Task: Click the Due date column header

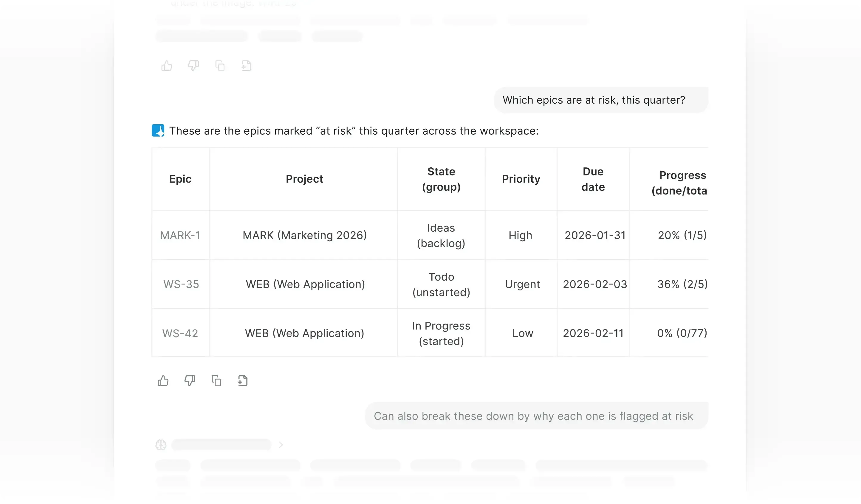Action: [593, 179]
